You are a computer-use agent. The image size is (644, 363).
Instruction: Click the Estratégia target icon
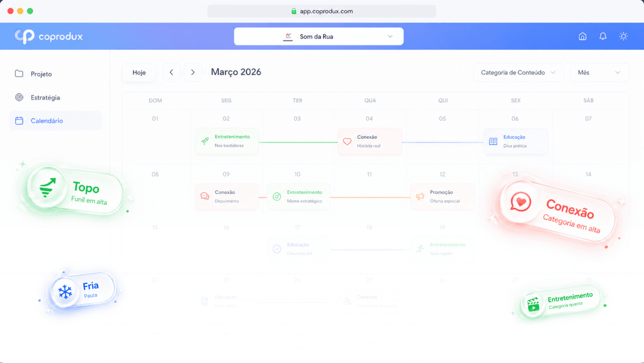point(19,98)
